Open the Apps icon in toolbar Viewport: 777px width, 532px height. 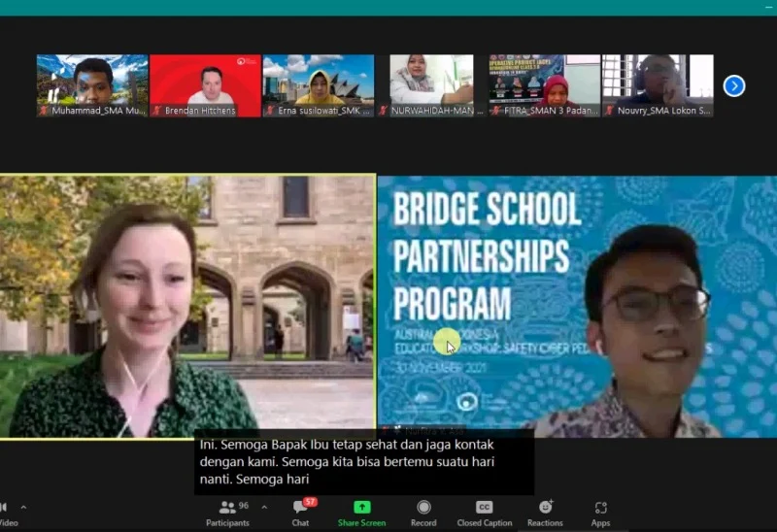[600, 508]
